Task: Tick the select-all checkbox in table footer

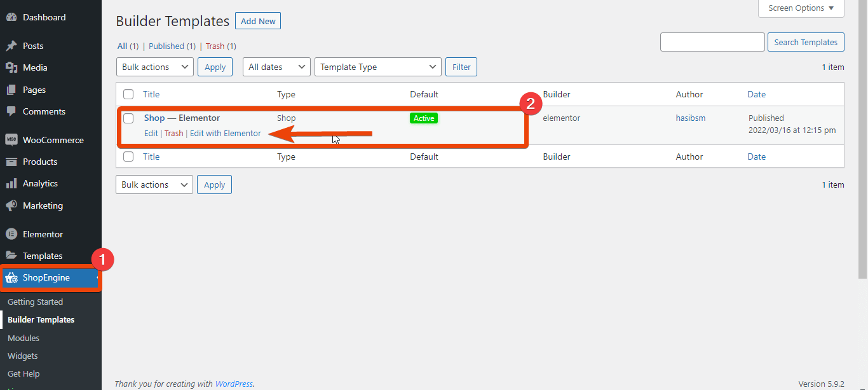Action: (x=128, y=157)
